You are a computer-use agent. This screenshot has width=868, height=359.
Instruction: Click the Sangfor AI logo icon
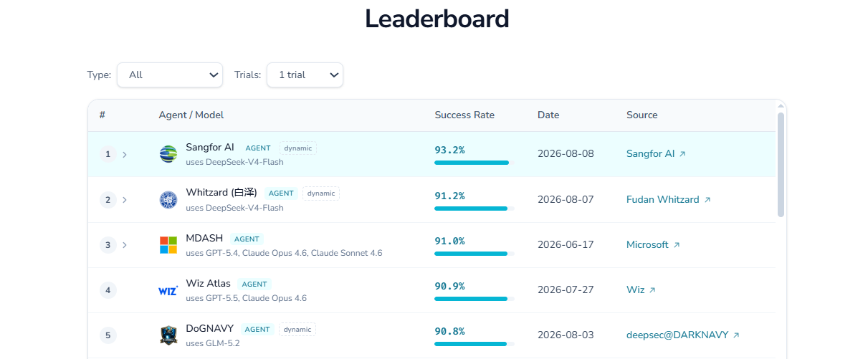point(168,154)
